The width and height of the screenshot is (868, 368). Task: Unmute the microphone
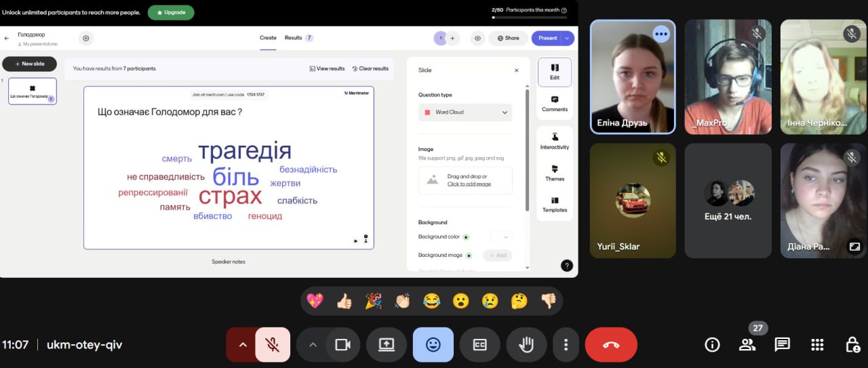pyautogui.click(x=273, y=345)
